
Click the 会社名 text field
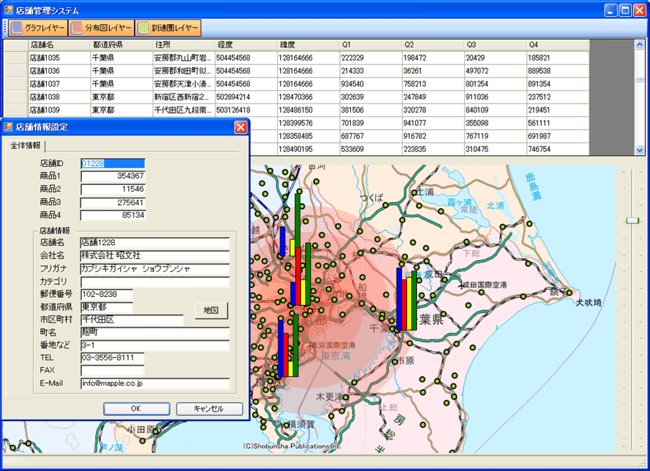(155, 255)
